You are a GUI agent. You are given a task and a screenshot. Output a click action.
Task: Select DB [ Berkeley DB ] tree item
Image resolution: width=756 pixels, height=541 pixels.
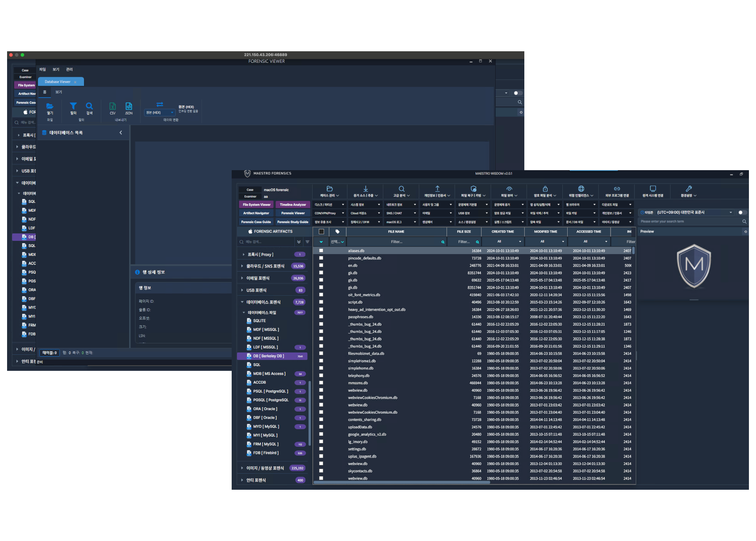click(272, 356)
